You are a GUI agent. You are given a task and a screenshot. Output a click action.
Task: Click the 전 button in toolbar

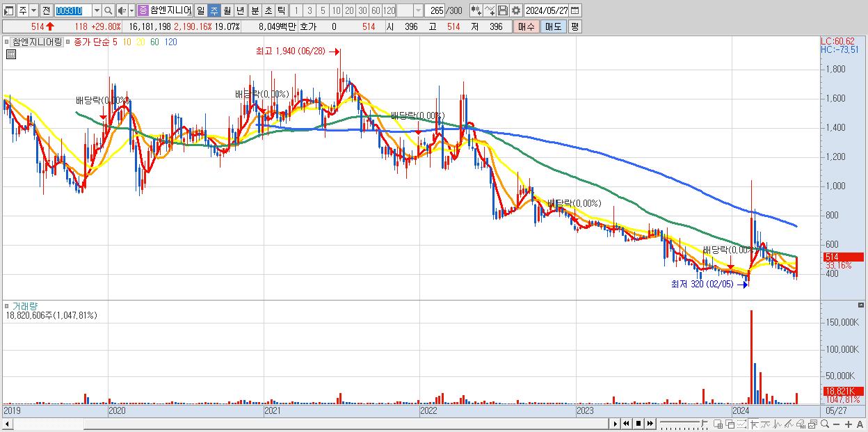(x=46, y=10)
